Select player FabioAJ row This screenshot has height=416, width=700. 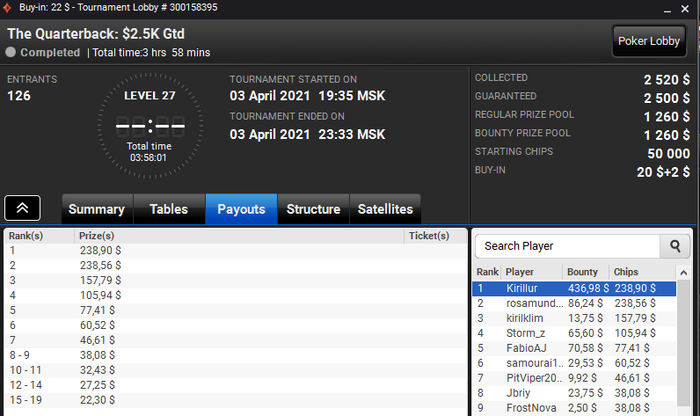pyautogui.click(x=574, y=348)
